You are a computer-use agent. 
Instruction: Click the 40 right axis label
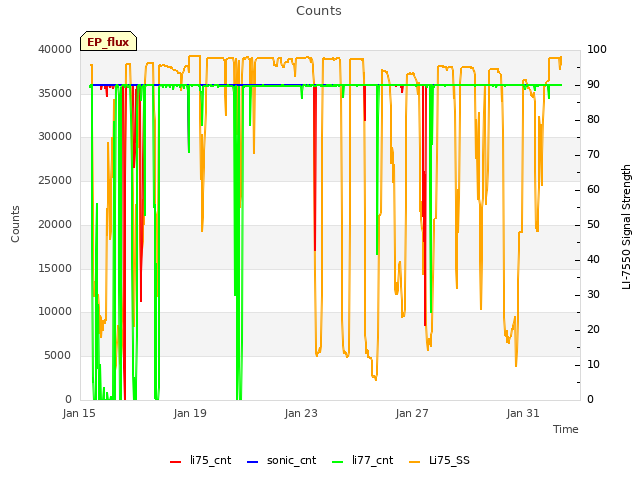coord(593,260)
